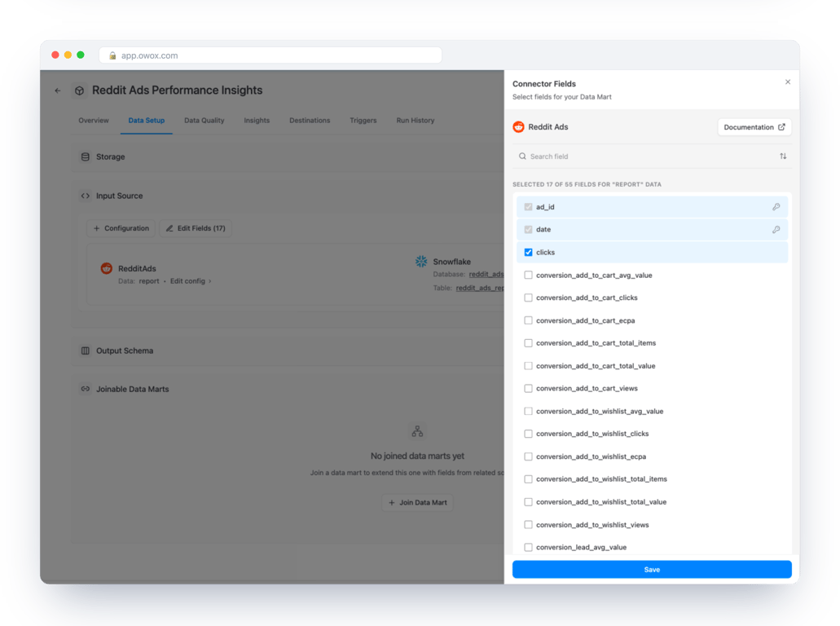Click the RedditAds logo in the source card
The width and height of the screenshot is (840, 626).
pos(107,268)
